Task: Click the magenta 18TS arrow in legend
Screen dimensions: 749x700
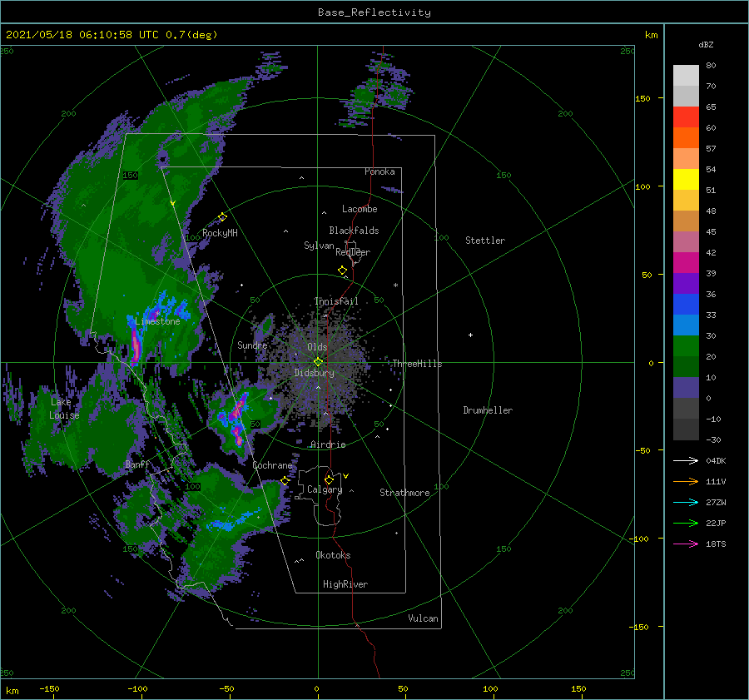Action: pyautogui.click(x=686, y=544)
